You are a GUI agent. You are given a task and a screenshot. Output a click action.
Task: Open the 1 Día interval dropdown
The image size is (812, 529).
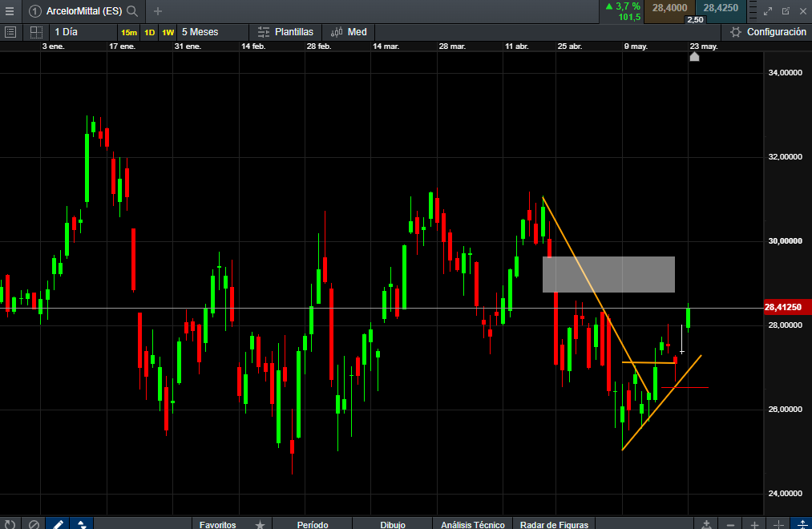83,32
